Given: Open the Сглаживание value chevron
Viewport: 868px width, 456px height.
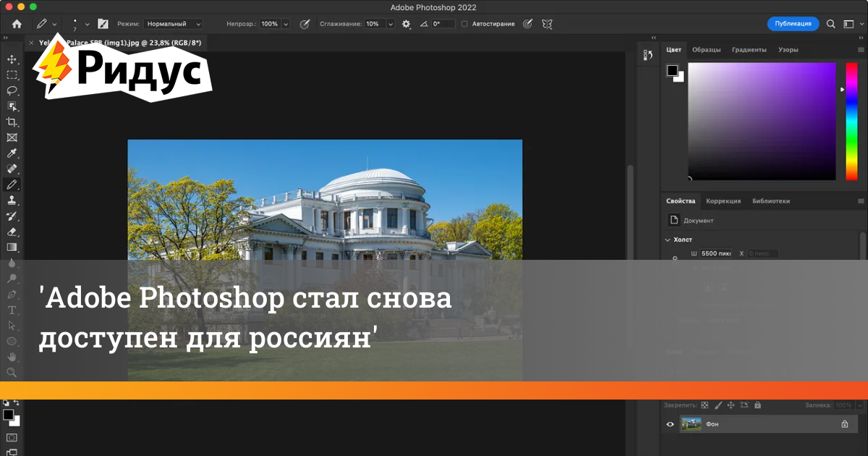Looking at the screenshot, I should pyautogui.click(x=391, y=24).
